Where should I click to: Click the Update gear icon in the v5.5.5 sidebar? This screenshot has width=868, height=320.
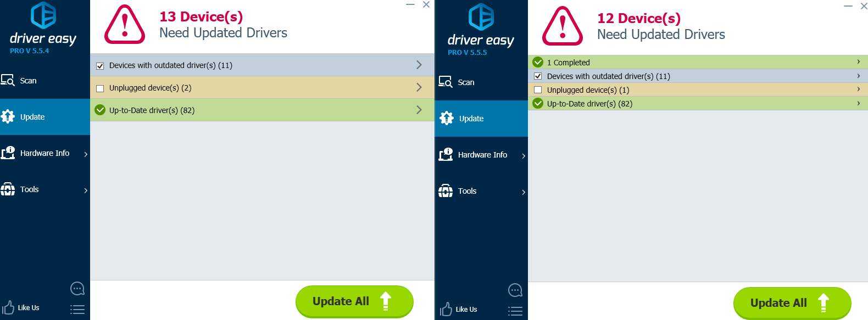click(x=447, y=119)
